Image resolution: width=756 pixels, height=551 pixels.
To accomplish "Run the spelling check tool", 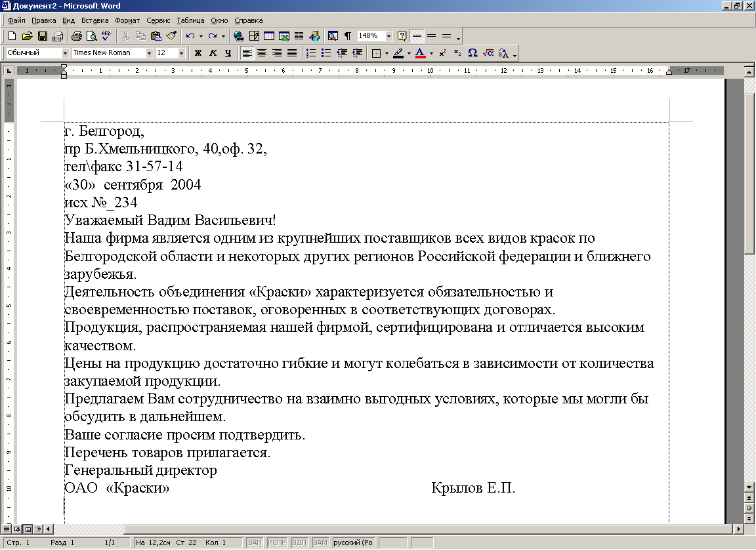I will [106, 35].
